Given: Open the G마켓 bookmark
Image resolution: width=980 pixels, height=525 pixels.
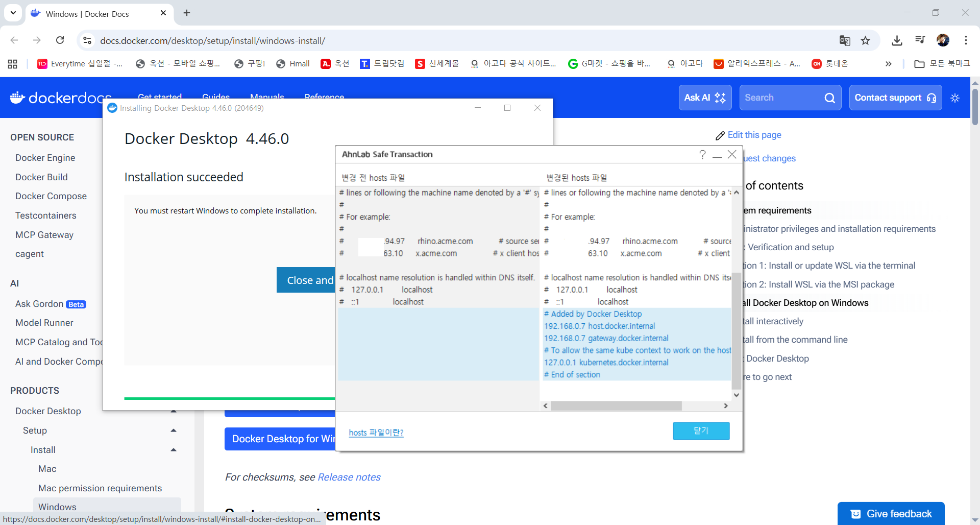Looking at the screenshot, I should coord(609,64).
